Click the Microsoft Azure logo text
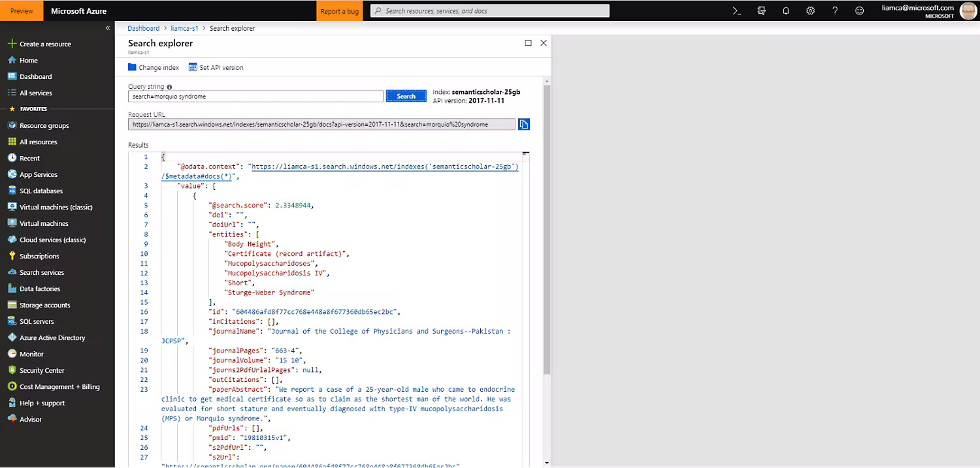 [78, 11]
